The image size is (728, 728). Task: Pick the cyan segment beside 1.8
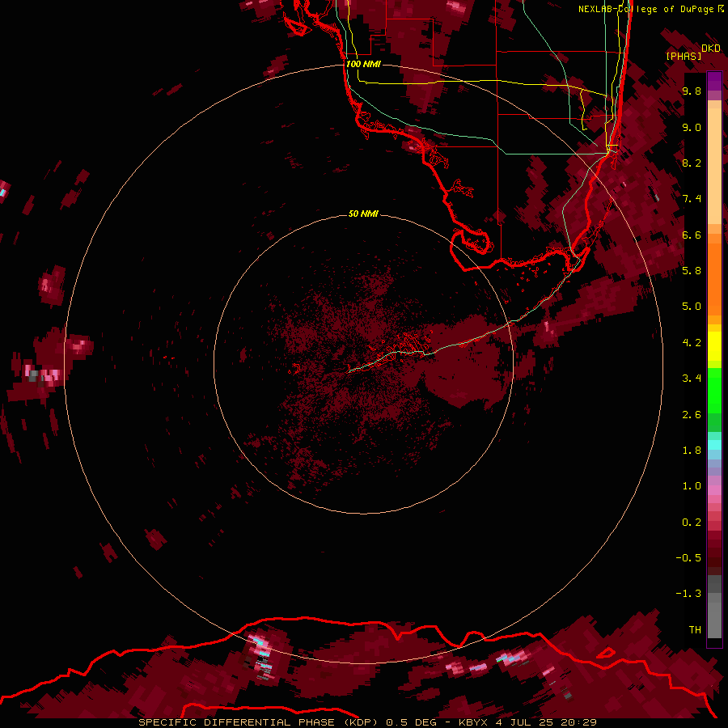click(714, 445)
